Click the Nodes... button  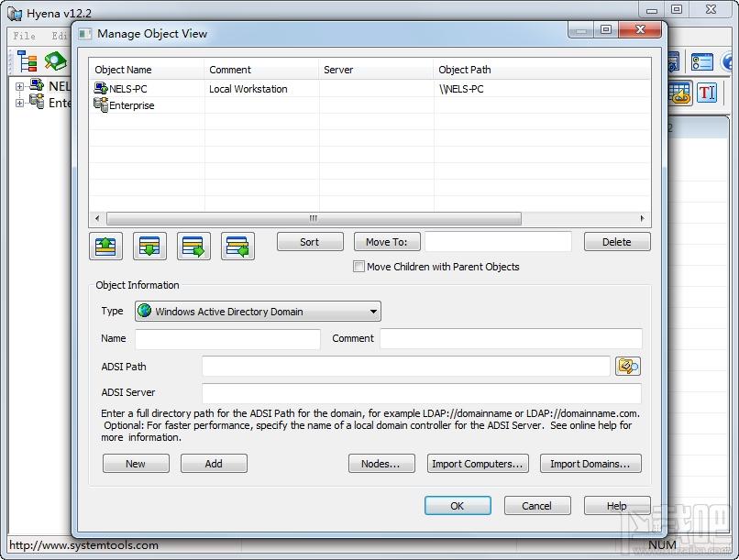click(381, 464)
